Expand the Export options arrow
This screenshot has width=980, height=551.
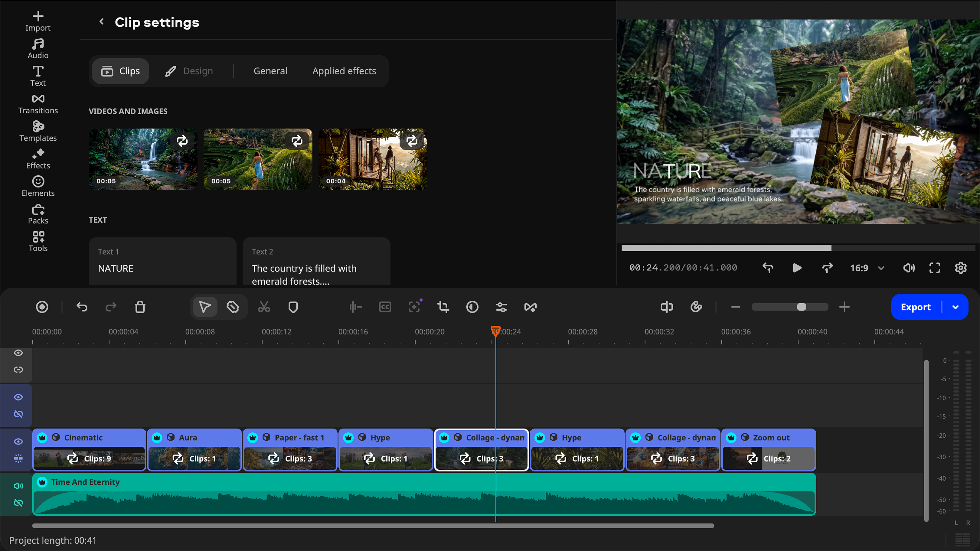(x=956, y=307)
